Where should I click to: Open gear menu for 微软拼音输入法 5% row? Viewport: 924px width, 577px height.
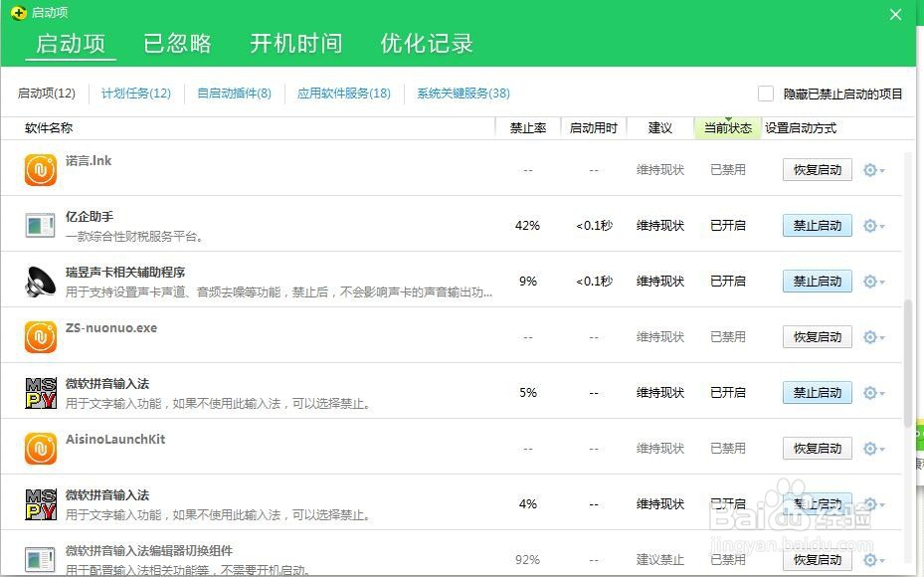click(874, 393)
